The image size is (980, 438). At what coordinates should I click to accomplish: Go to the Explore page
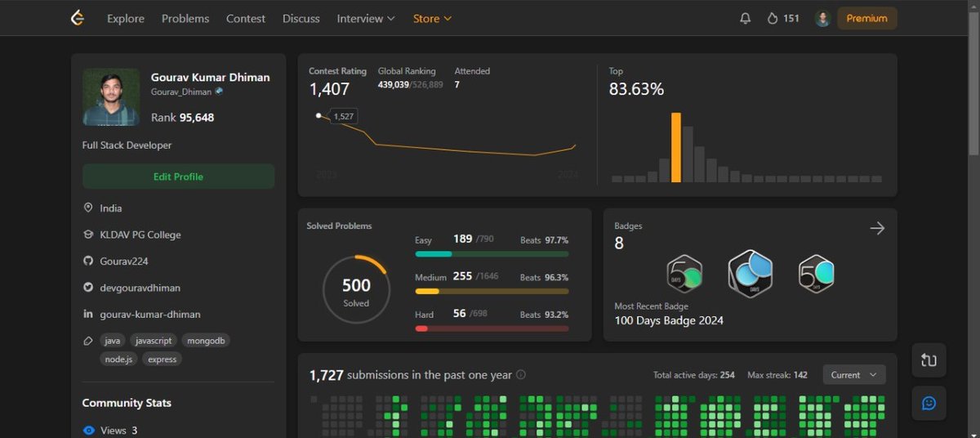[x=126, y=18]
